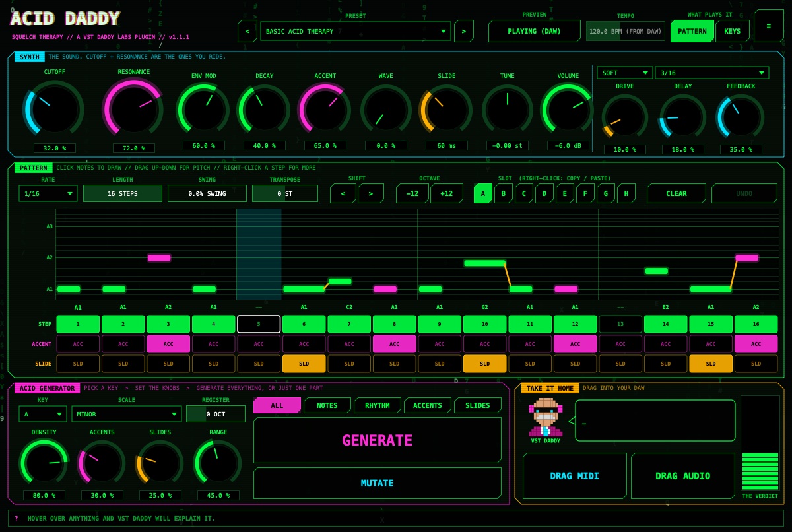The height and width of the screenshot is (532, 792).
Task: Click the 0.0% SWING field
Action: tap(207, 193)
